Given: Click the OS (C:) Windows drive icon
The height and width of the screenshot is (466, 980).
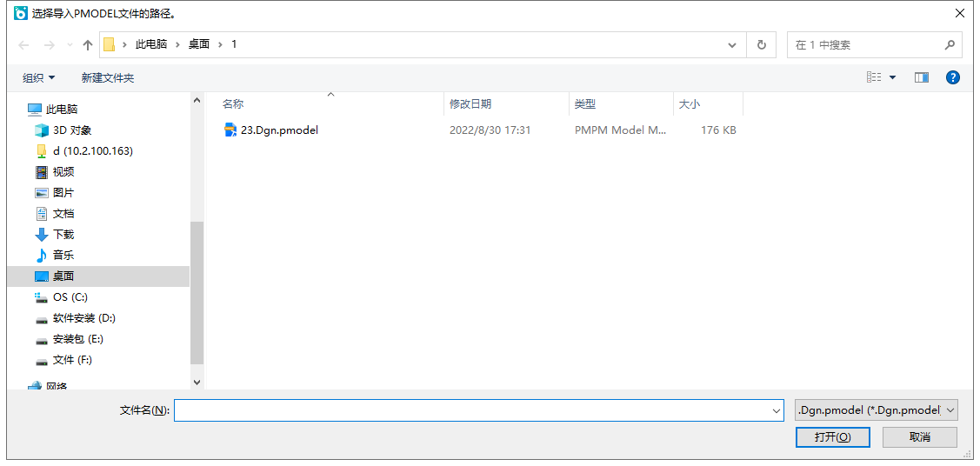Looking at the screenshot, I should [42, 296].
